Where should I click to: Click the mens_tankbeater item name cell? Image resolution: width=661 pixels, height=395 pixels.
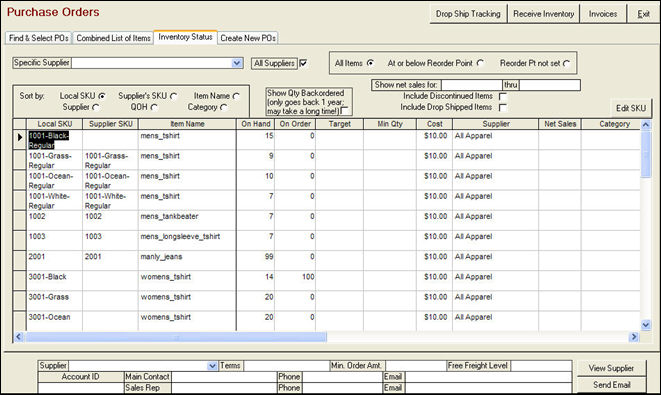[x=187, y=220]
